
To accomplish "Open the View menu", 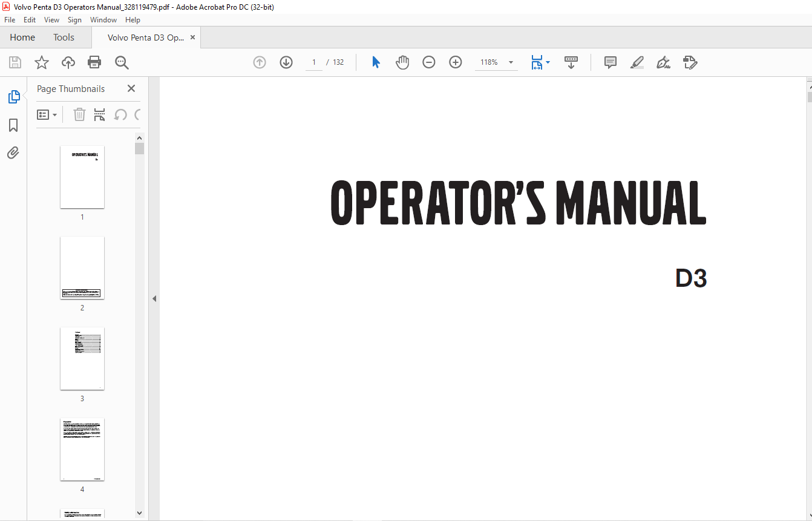I will click(51, 20).
